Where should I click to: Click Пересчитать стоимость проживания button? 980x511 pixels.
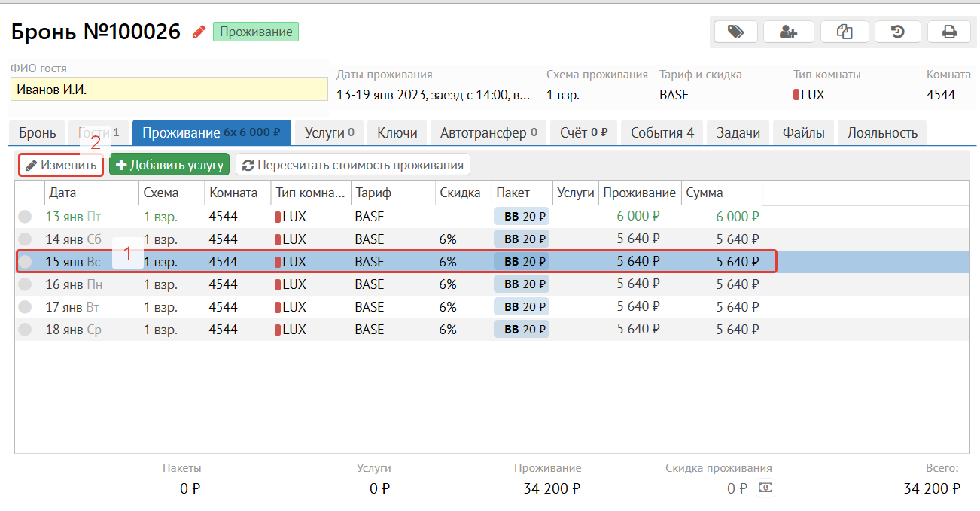[353, 165]
